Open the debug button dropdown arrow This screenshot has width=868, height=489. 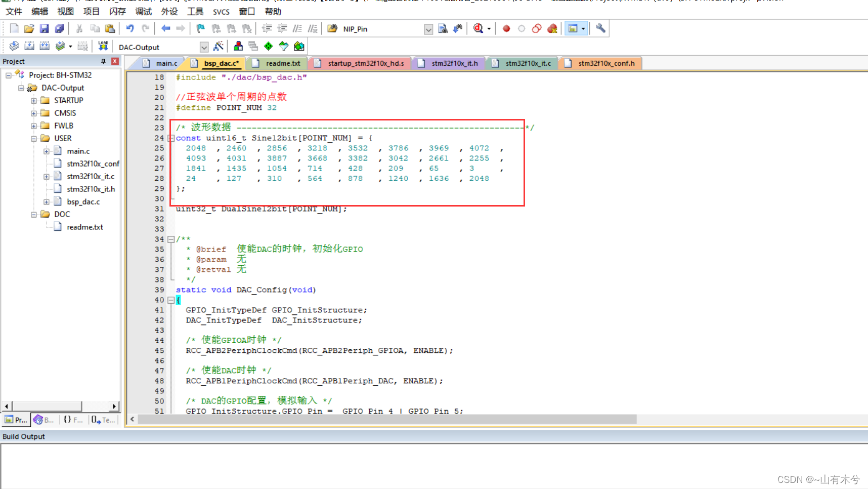point(489,29)
